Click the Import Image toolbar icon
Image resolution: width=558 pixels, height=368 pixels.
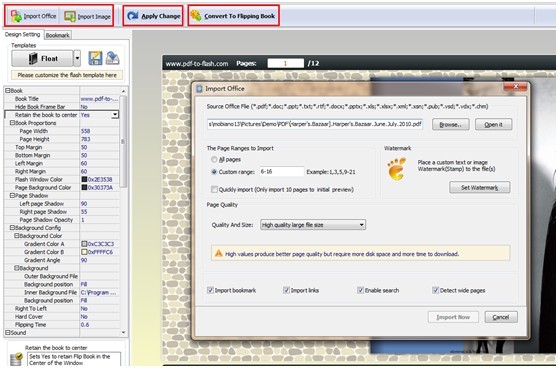pyautogui.click(x=70, y=16)
